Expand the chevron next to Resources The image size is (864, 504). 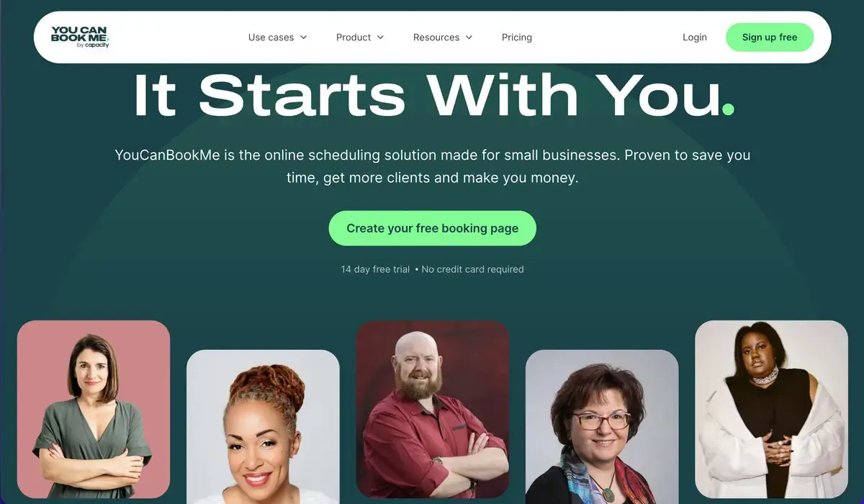point(469,37)
